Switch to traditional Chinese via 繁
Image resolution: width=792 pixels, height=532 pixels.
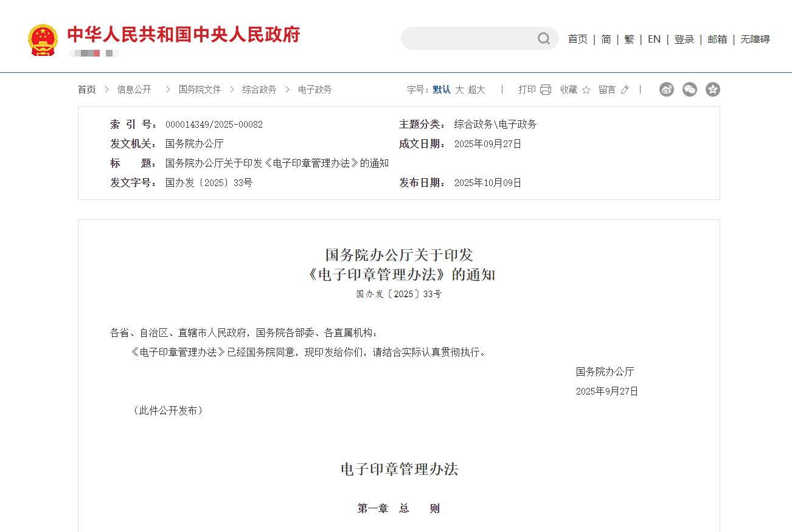click(x=629, y=39)
